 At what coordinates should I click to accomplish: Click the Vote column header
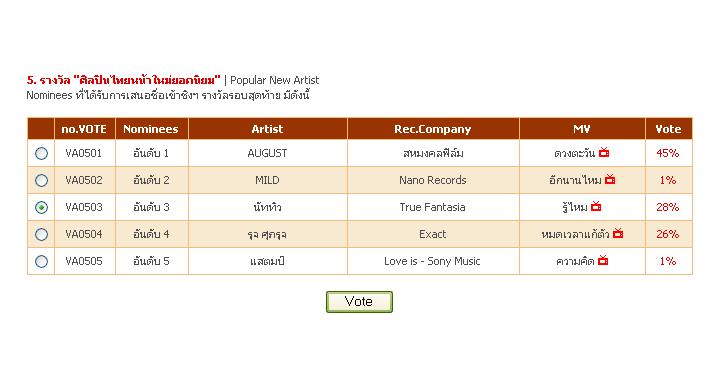[669, 129]
